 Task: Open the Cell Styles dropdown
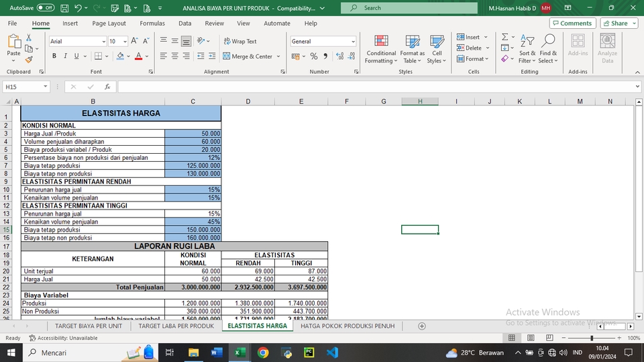pyautogui.click(x=436, y=49)
